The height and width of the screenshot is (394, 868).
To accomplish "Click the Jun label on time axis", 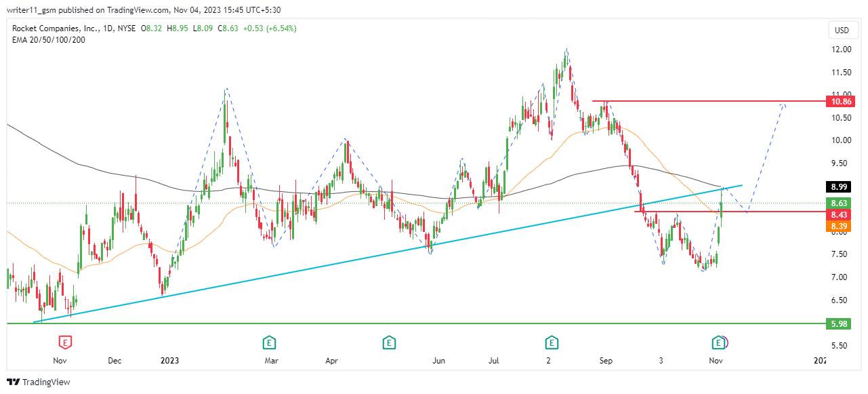I will [x=439, y=361].
